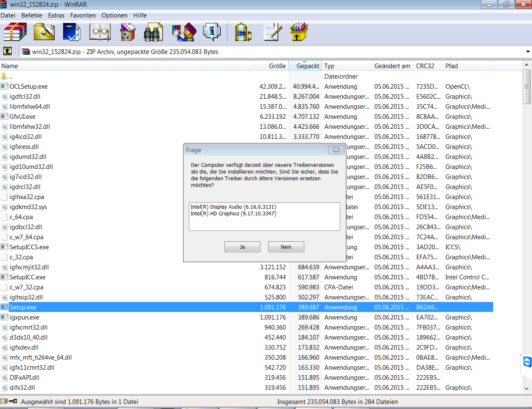The width and height of the screenshot is (532, 409).
Task: Click the Nein button in the Frage dialog
Action: [x=286, y=247]
